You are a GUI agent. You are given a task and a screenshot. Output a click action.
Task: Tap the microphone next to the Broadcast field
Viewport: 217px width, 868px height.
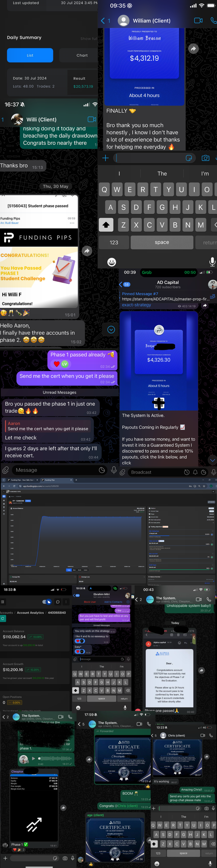tap(213, 472)
